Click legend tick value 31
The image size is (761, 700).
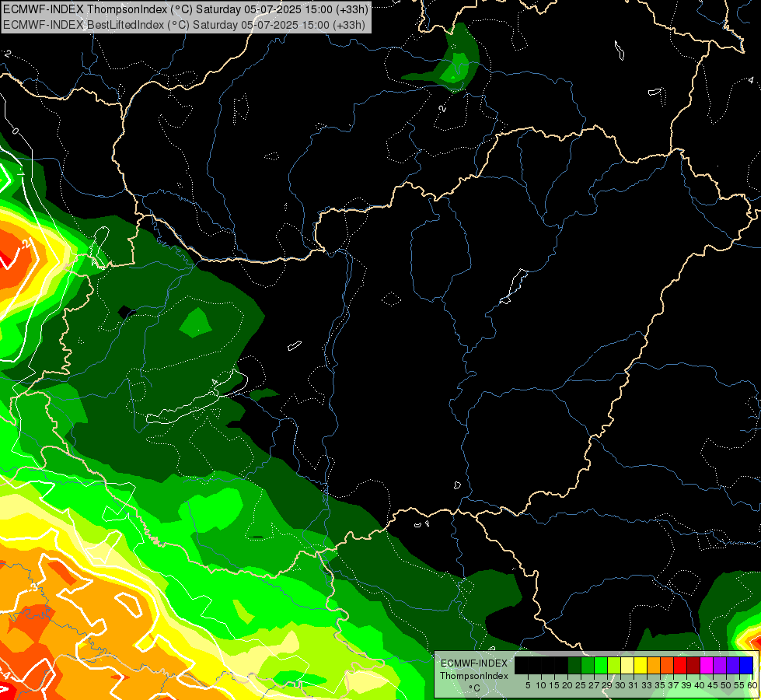(634, 685)
